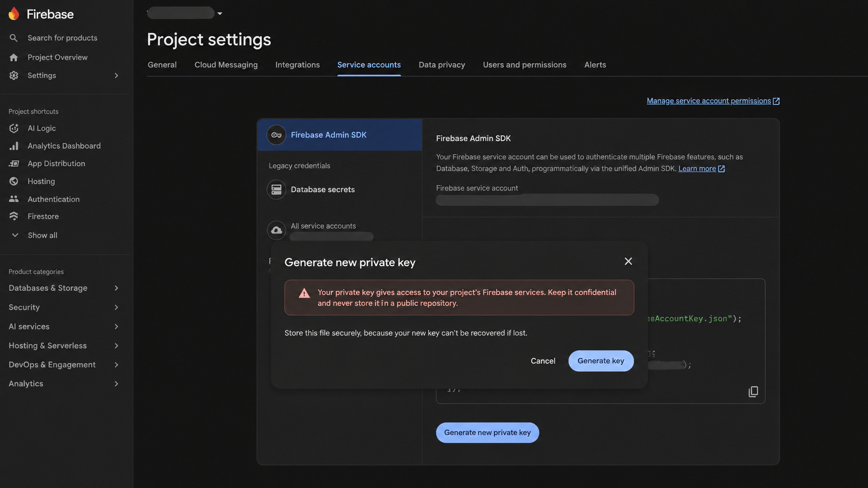Click Generate key button in dialog
The height and width of the screenshot is (488, 868).
coord(601,361)
